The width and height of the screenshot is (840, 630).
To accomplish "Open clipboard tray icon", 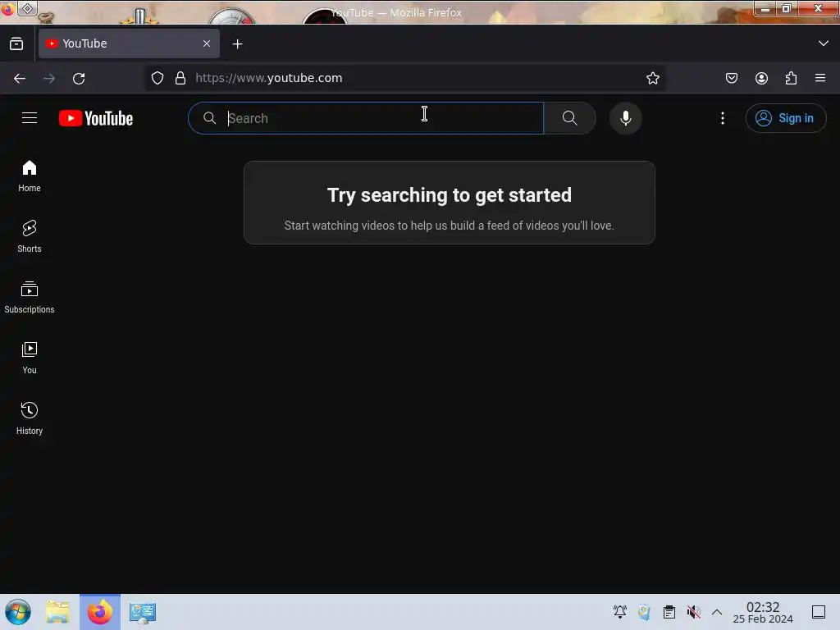I will 669,612.
